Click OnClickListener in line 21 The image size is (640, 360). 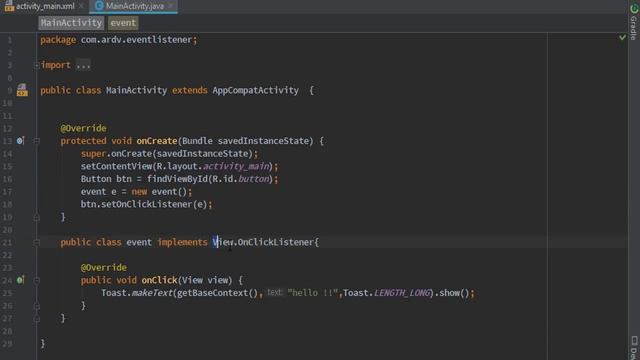pyautogui.click(x=276, y=242)
